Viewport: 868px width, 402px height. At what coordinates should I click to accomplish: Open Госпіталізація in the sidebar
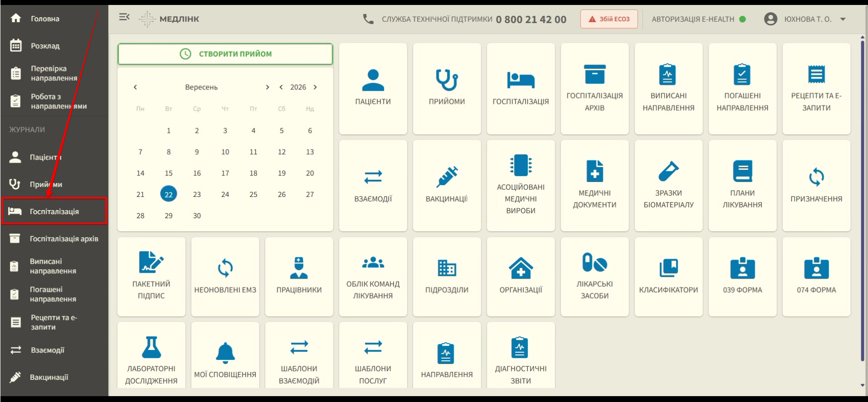54,211
